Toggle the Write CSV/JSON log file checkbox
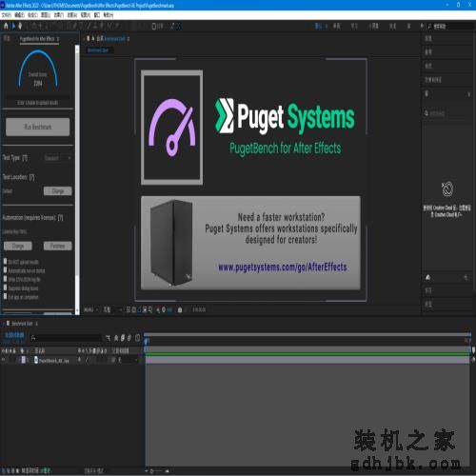 tap(5, 279)
